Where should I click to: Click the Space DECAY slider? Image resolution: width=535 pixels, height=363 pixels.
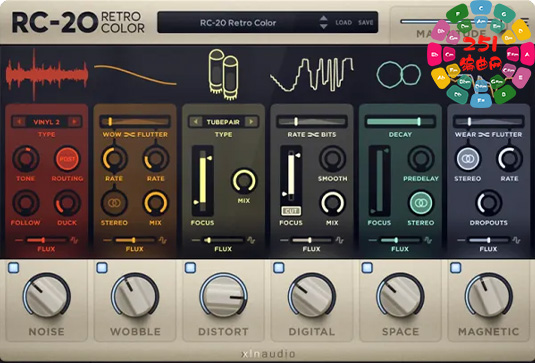pyautogui.click(x=400, y=121)
